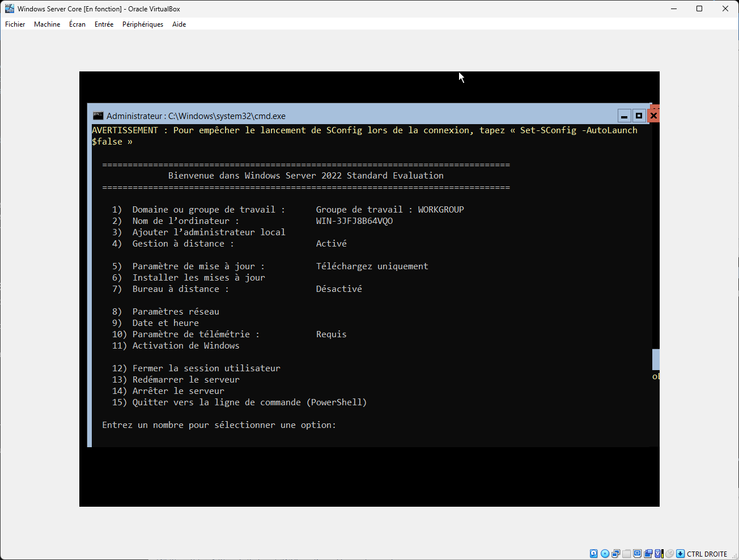
Task: Click the 'Entrez un nombre pour sélectionner une option' prompt
Action: 219,425
